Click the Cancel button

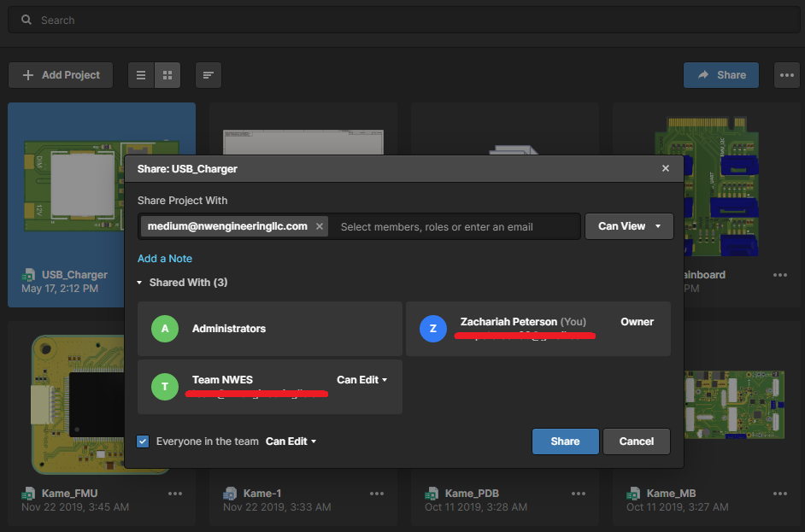(636, 441)
